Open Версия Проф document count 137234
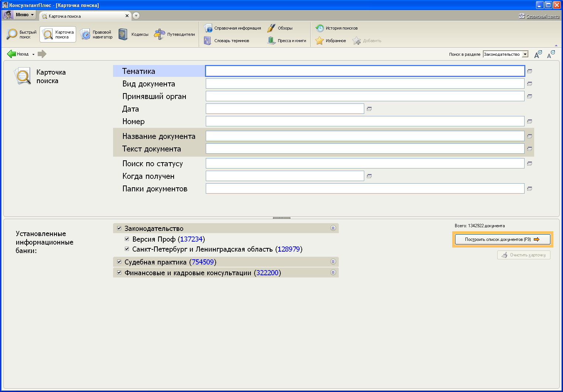 tap(191, 239)
